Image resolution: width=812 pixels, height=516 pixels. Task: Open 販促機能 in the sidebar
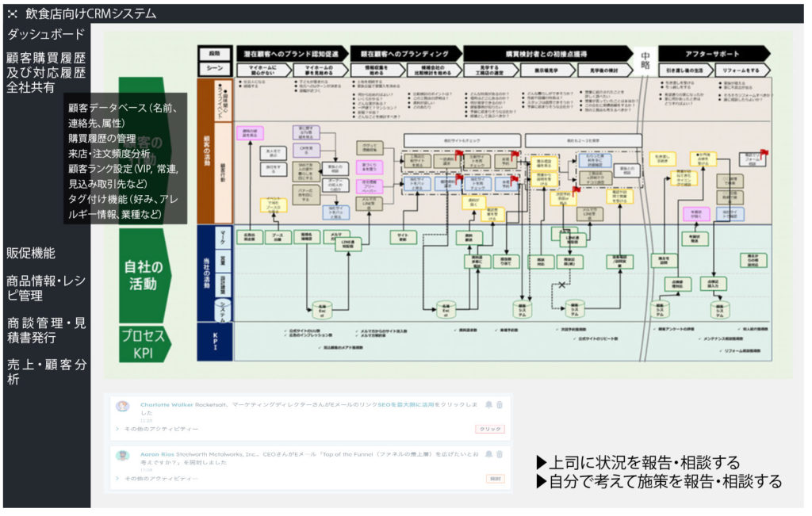[31, 253]
